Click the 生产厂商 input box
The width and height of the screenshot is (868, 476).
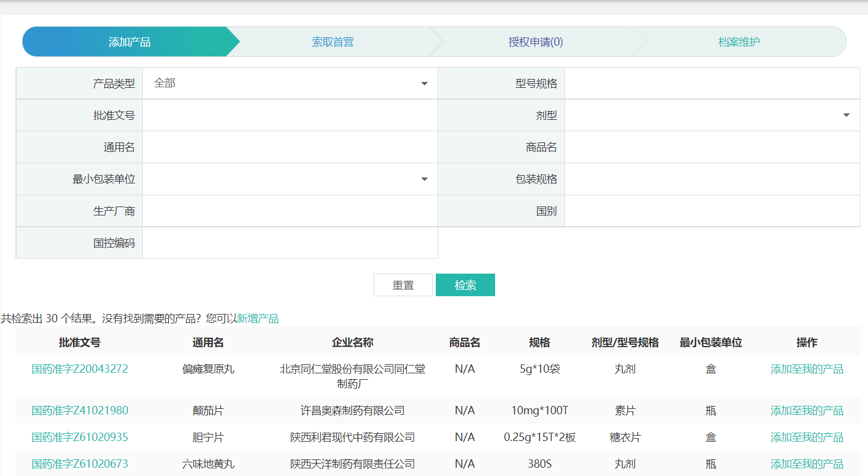[290, 211]
